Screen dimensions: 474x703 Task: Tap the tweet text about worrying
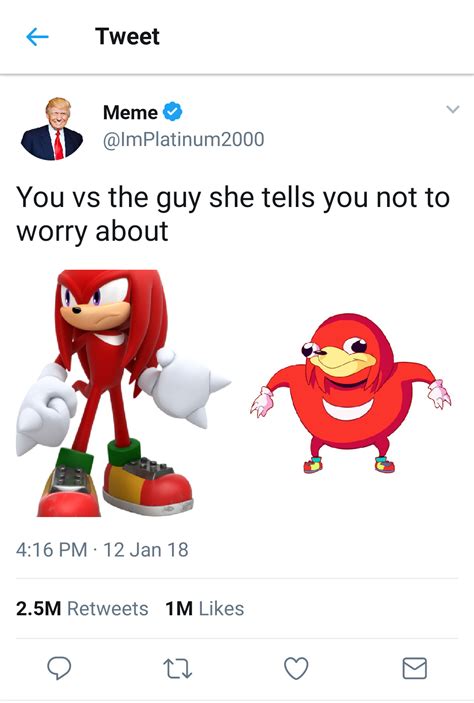233,214
